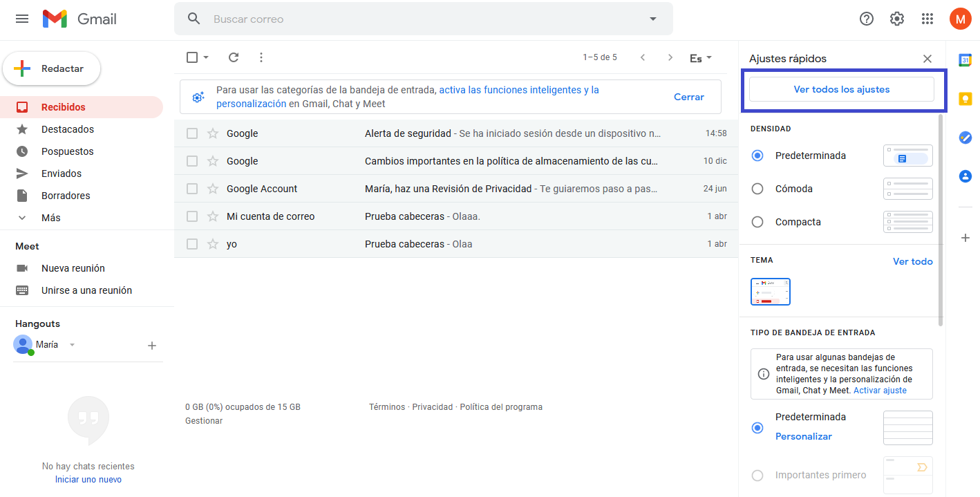Click the help question mark icon
This screenshot has width=980, height=497.
pos(866,19)
